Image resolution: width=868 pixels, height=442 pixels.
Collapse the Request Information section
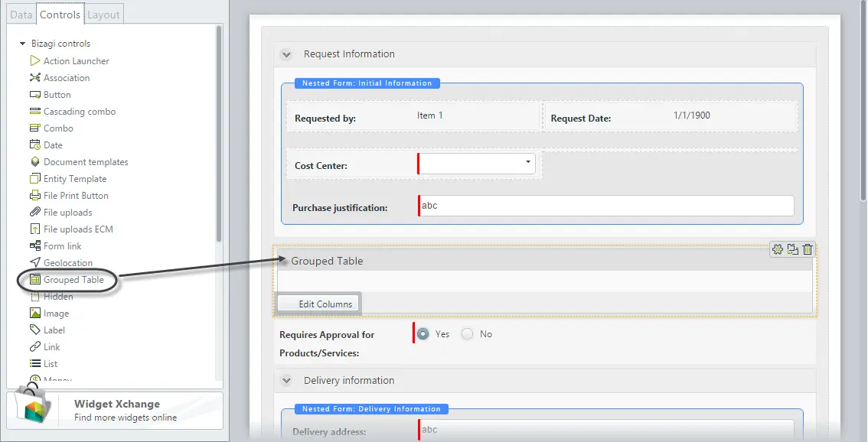(x=286, y=54)
